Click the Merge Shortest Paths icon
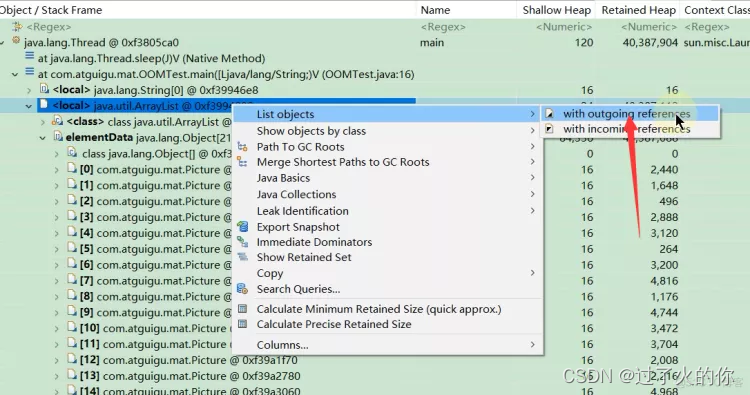 (243, 162)
